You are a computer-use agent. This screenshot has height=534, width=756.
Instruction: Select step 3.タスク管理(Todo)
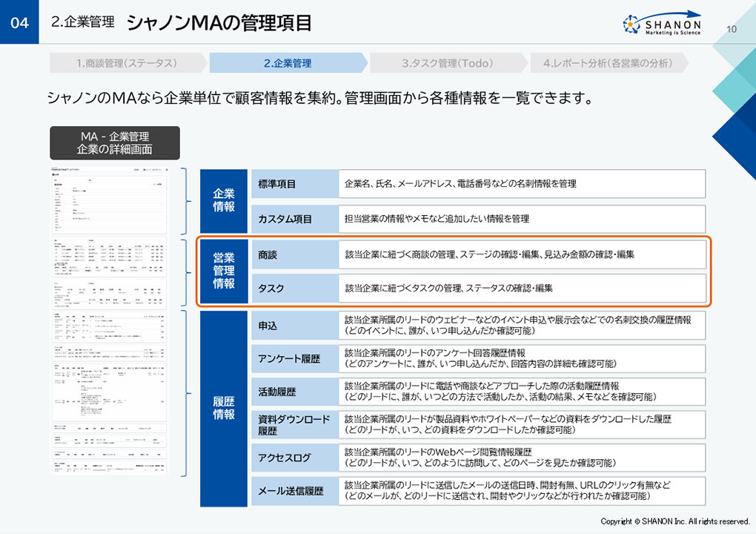point(448,63)
